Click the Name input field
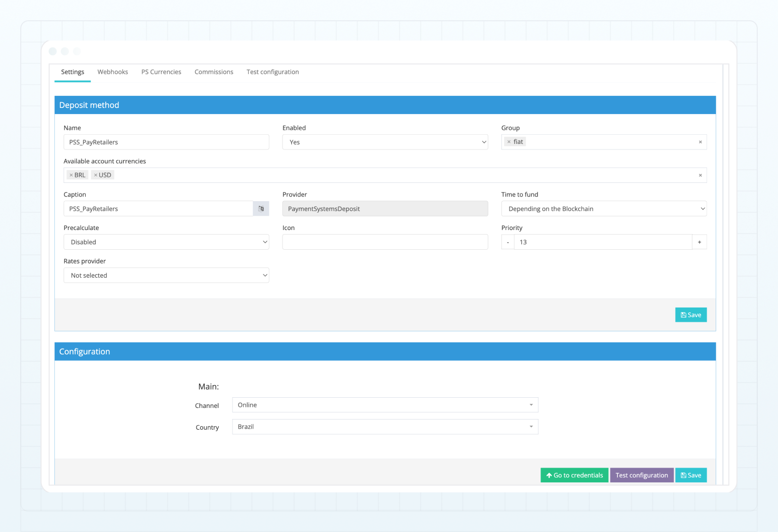Viewport: 778px width, 532px height. pyautogui.click(x=166, y=142)
